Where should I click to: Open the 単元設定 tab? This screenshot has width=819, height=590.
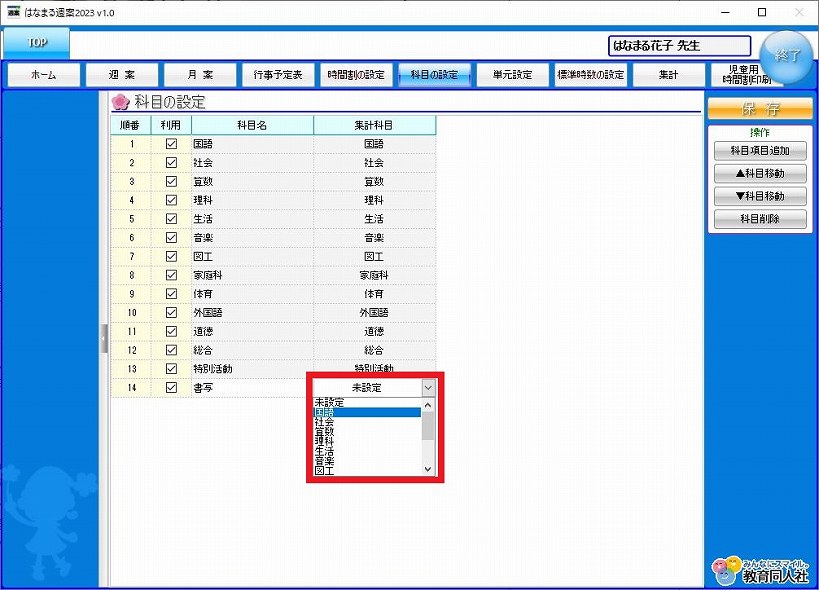(x=512, y=75)
